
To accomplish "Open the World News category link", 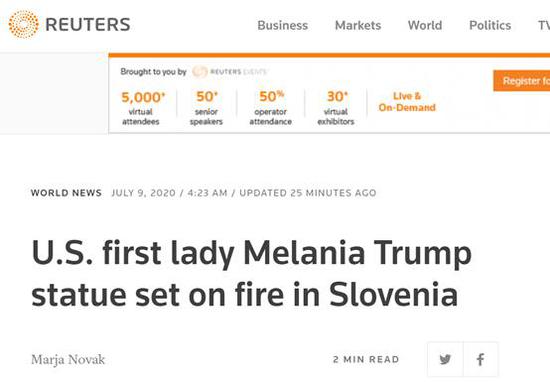I will [66, 193].
